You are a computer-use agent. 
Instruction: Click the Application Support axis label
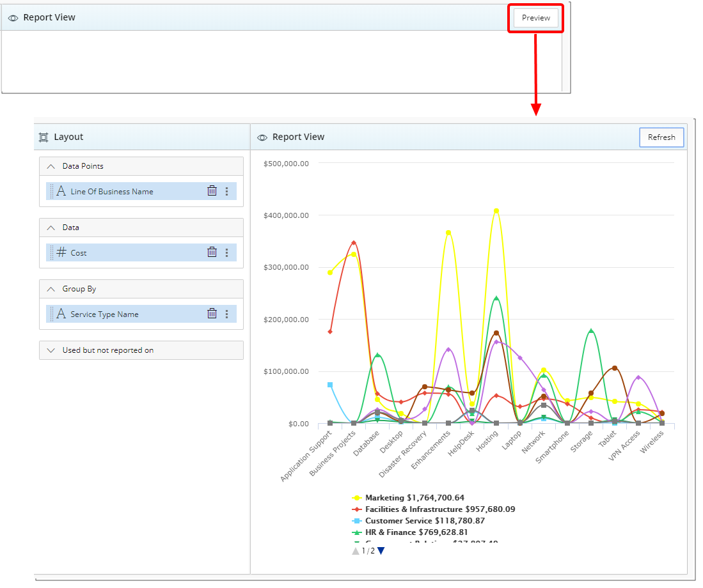306,456
